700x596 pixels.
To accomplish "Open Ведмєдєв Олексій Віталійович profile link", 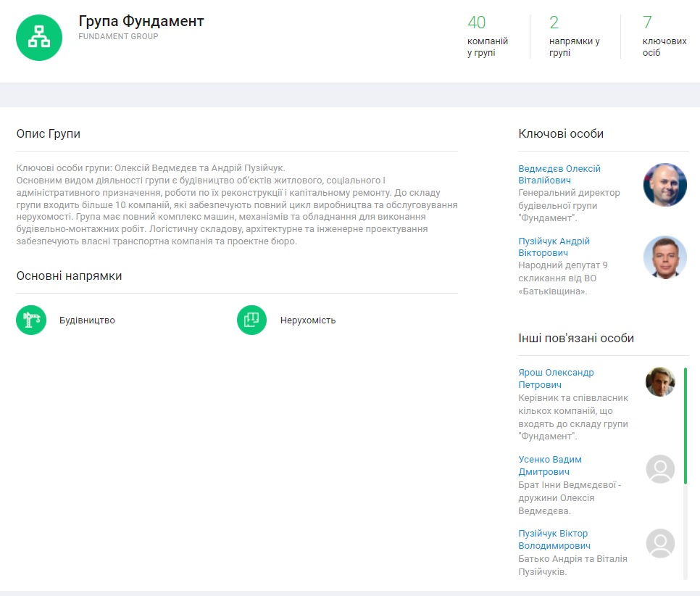I will 559,174.
